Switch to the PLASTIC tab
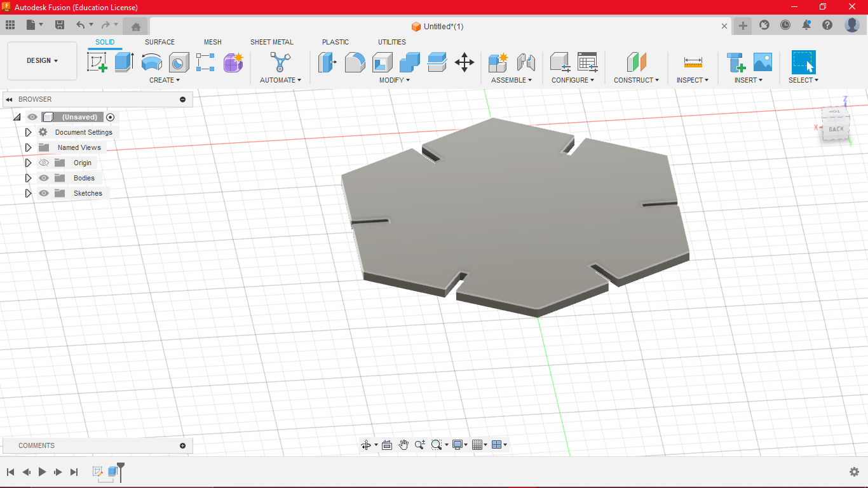 click(336, 42)
